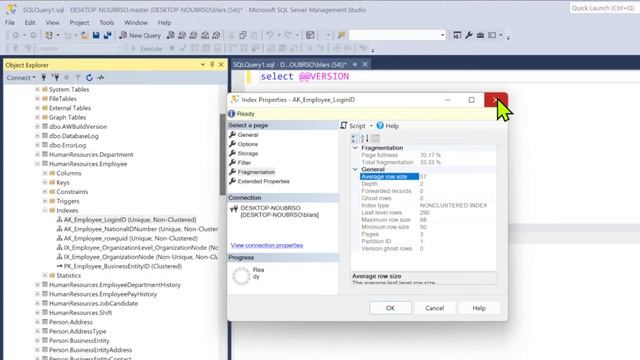Maximize the Index Properties dialog
Screen dimensions: 640x360
(x=471, y=100)
